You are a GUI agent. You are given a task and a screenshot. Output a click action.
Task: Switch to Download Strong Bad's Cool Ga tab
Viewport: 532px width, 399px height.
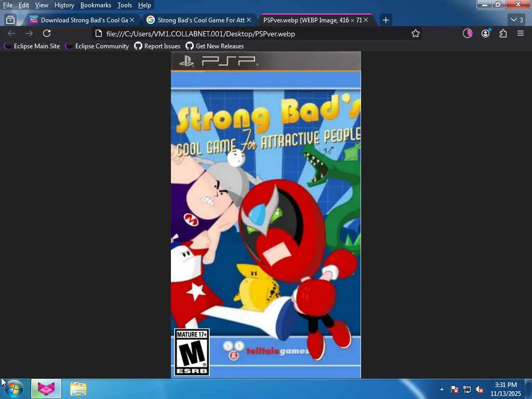pyautogui.click(x=82, y=20)
